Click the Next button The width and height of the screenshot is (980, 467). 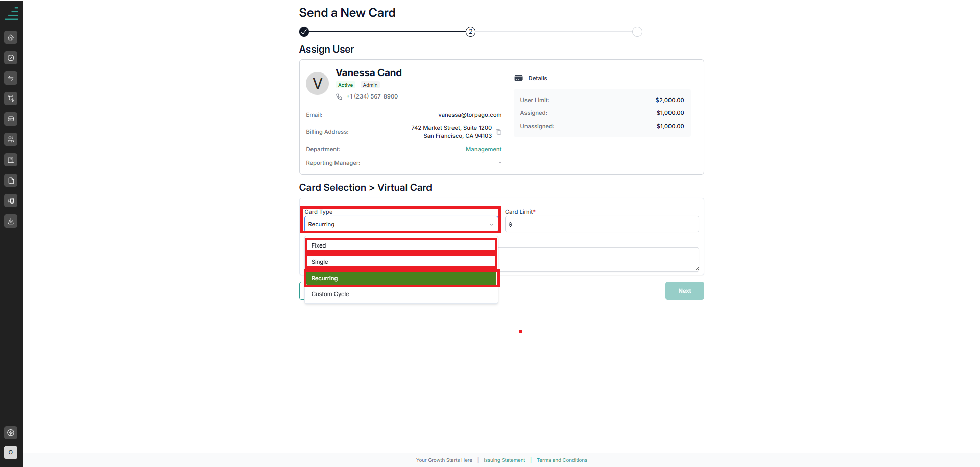(x=684, y=291)
